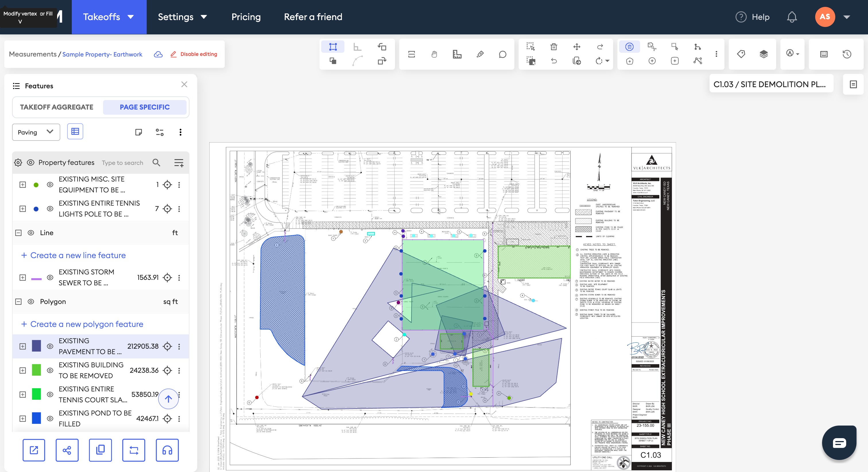The width and height of the screenshot is (868, 472).
Task: Click the ruler measure tool
Action: (457, 54)
